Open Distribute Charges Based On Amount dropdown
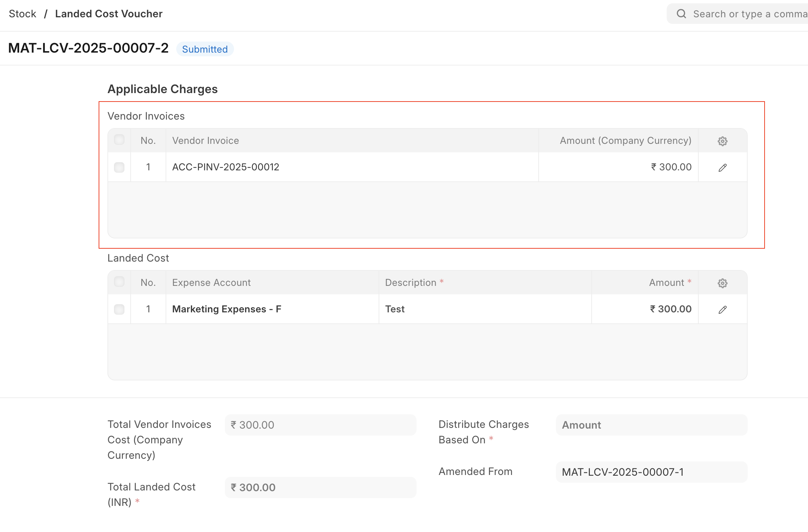Viewport: 808px width, 532px height. click(652, 425)
